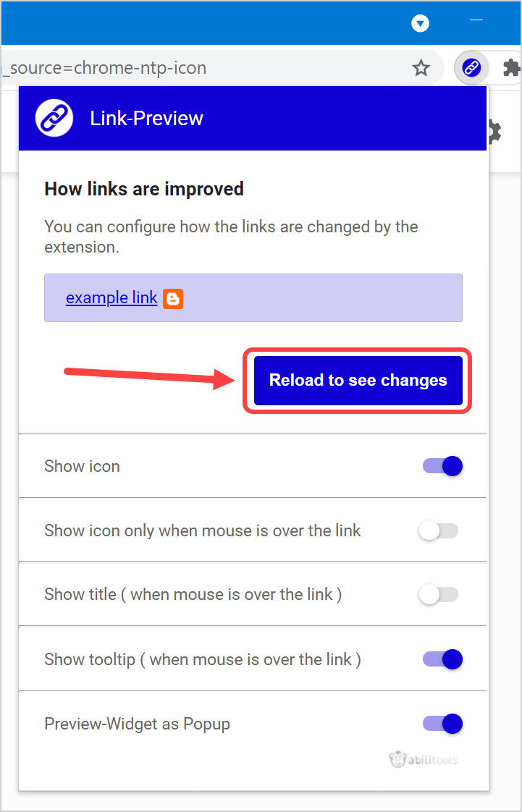Open the circled dropdown arrow in title bar
522x812 pixels.
(x=421, y=24)
